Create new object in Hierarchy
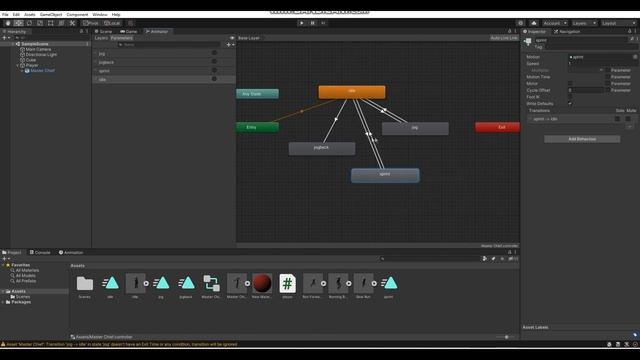The height and width of the screenshot is (360, 640). click(x=6, y=38)
